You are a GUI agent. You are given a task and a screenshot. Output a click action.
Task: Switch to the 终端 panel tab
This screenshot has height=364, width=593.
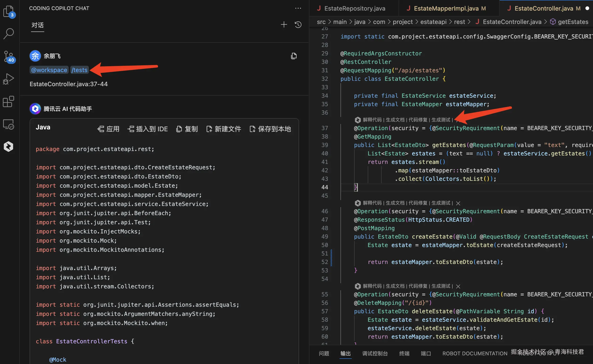coord(404,353)
